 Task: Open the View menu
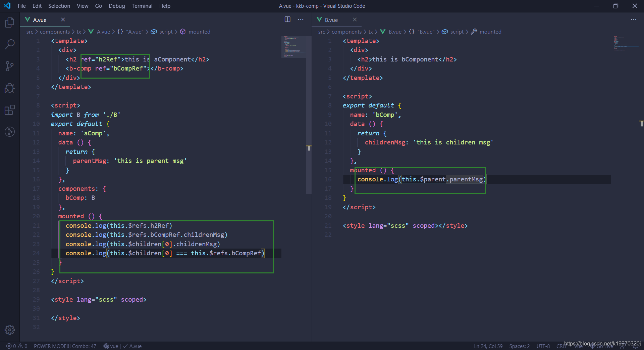83,6
